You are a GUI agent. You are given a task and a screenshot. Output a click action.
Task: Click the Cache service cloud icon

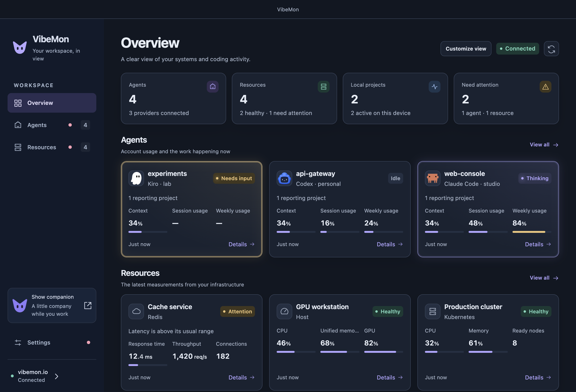pos(136,311)
